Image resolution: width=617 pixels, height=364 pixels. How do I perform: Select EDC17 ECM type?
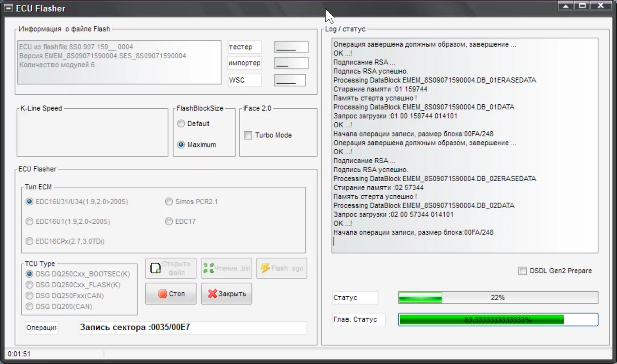169,221
